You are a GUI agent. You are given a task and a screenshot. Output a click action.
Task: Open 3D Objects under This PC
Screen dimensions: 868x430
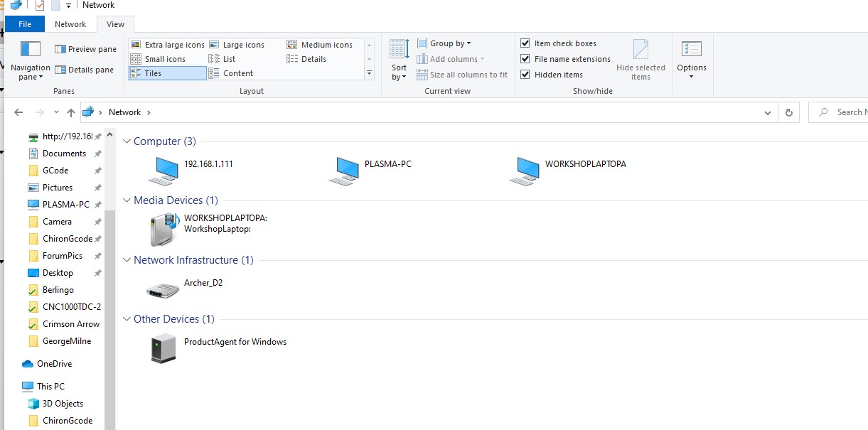click(x=63, y=404)
